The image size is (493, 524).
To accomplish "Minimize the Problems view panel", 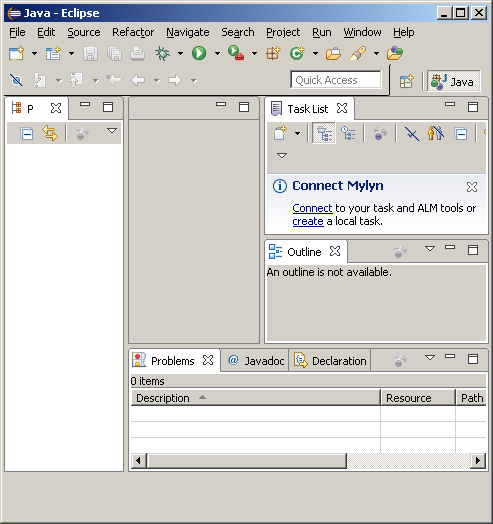I will [x=450, y=357].
